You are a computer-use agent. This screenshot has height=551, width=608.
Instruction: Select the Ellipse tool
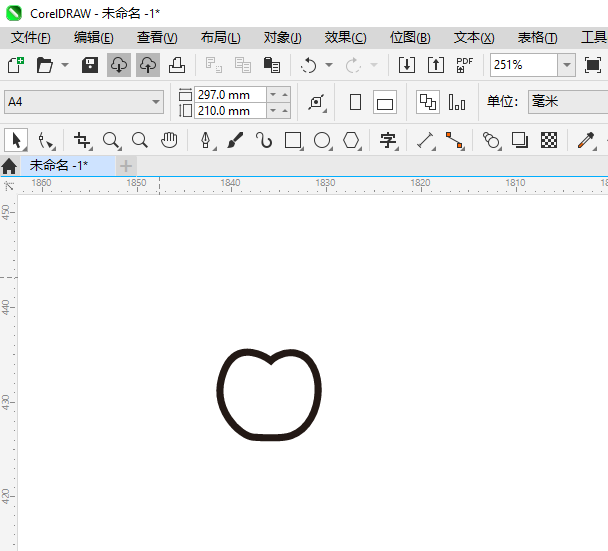tap(323, 140)
